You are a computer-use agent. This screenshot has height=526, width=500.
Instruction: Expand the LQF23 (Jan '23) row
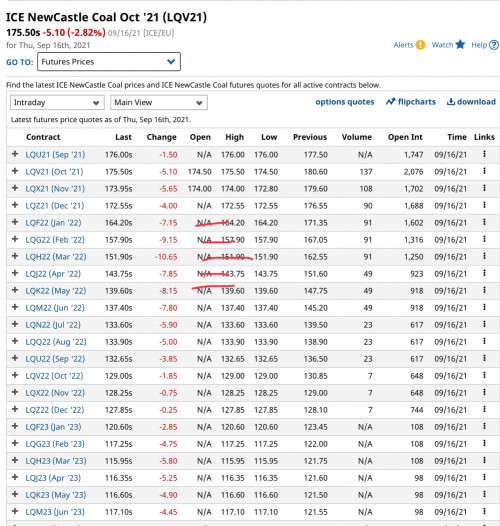click(15, 426)
